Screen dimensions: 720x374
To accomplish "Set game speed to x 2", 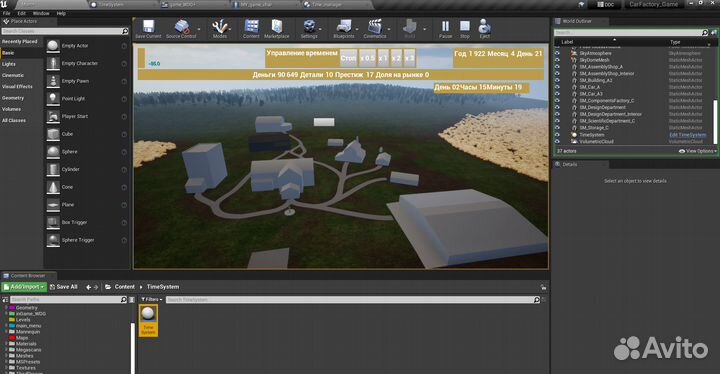I will point(396,58).
